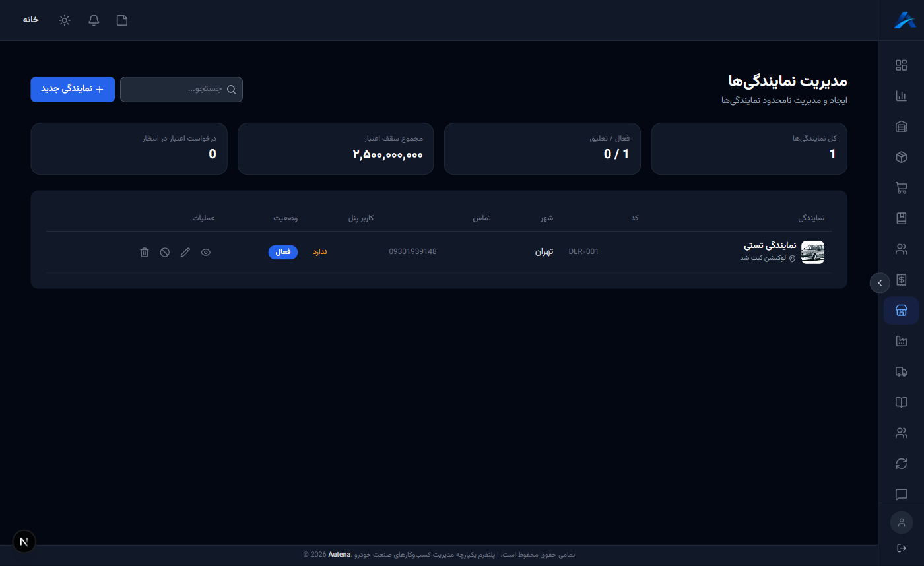Image resolution: width=924 pixels, height=566 pixels.
Task: View نمایندگی تستی details with the eye icon
Action: tap(206, 252)
